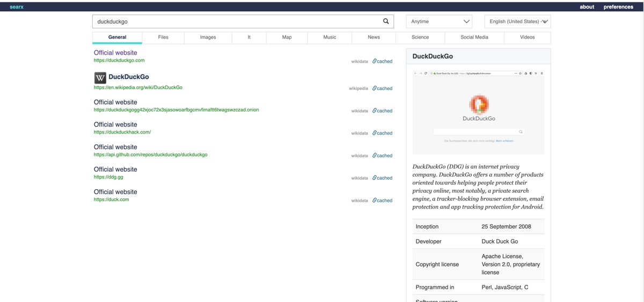Viewport: 644px width, 302px height.
Task: Open cached link for Wikipedia result
Action: [383, 88]
